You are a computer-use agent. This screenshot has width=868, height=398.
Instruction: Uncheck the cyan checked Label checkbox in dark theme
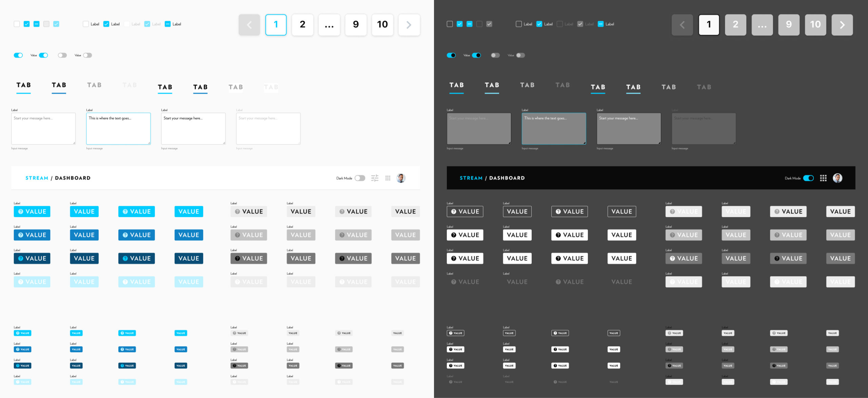point(539,24)
